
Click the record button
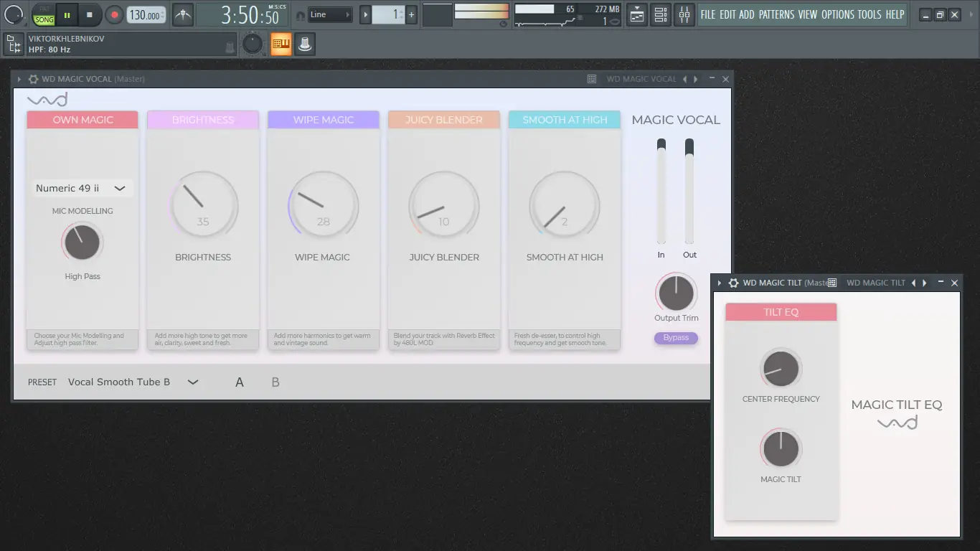tap(114, 14)
